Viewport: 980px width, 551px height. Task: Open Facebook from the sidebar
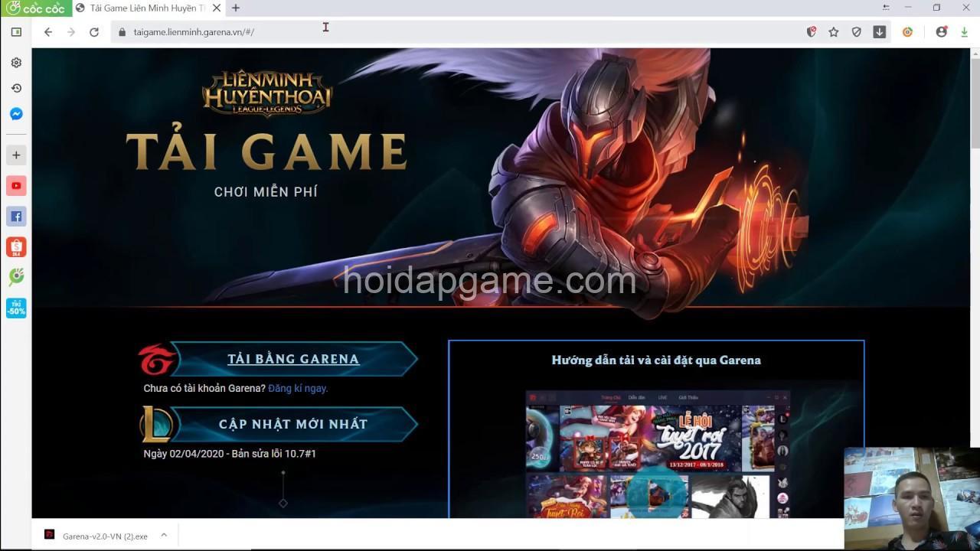[16, 217]
